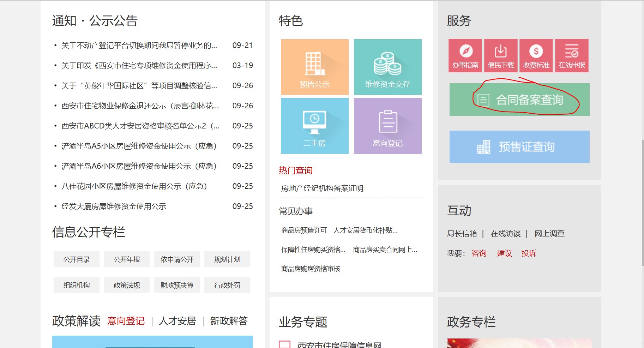This screenshot has width=644, height=348.
Task: Select the 新政解答 tab
Action: click(229, 321)
